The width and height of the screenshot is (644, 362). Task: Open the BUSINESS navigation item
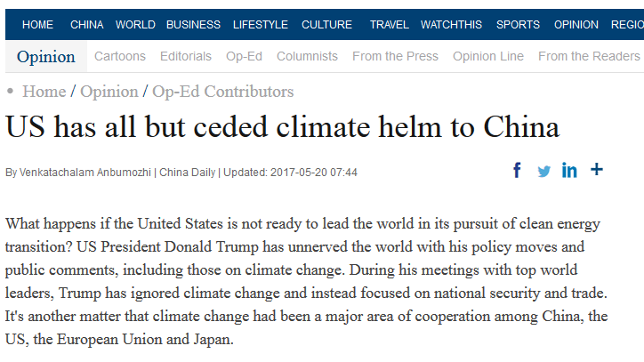click(x=193, y=25)
